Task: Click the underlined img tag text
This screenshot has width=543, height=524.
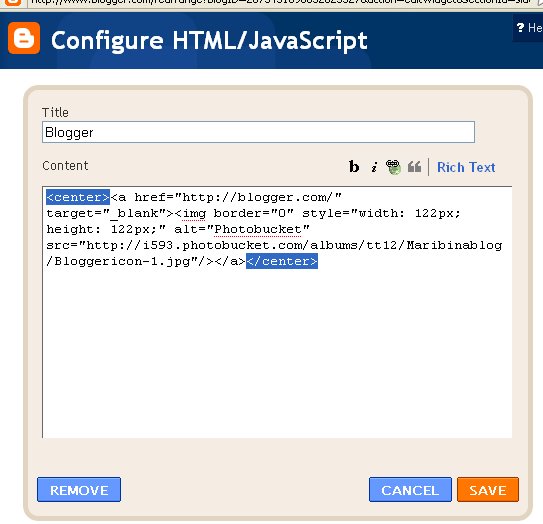Action: pos(194,213)
